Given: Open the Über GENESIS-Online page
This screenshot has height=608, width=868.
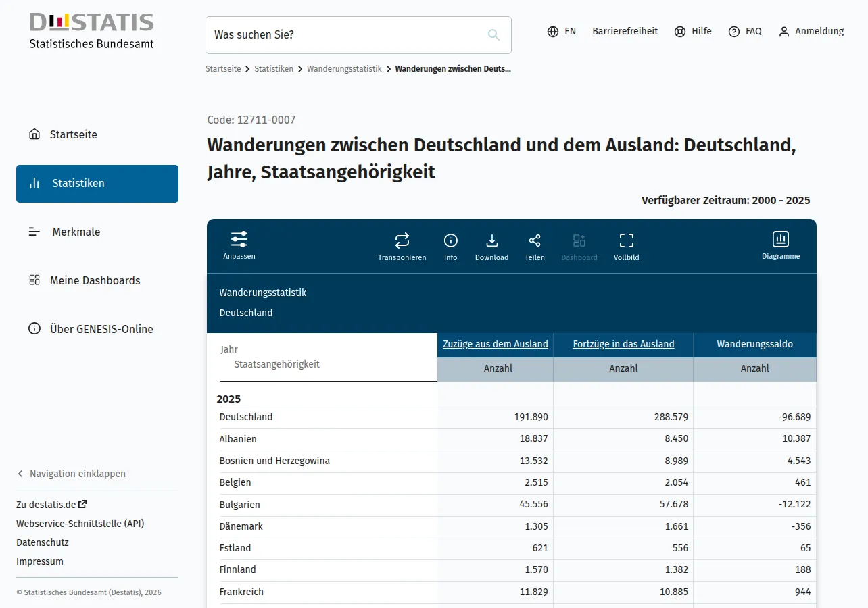Looking at the screenshot, I should click(97, 329).
